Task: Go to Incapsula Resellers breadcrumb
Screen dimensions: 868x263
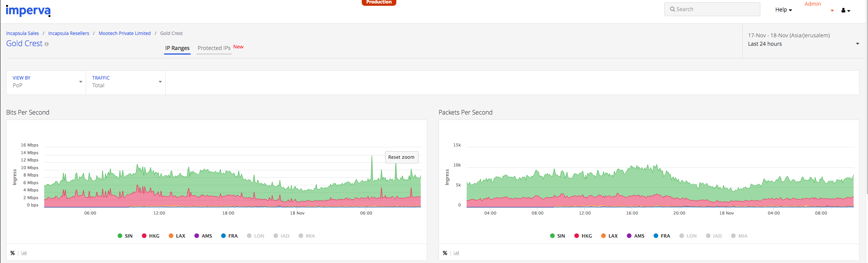Action: click(x=69, y=33)
